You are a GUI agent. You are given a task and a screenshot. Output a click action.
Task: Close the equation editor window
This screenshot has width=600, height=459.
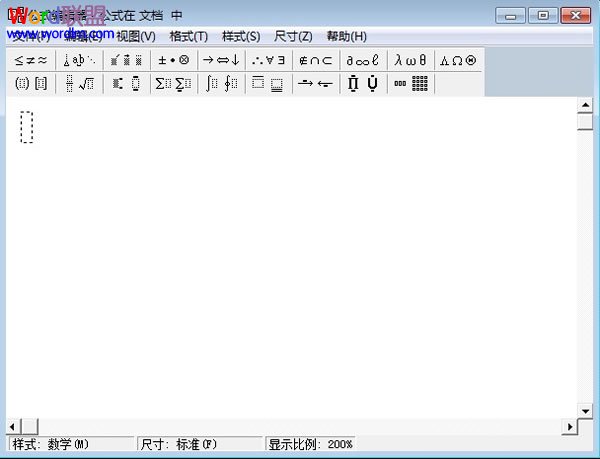coord(576,16)
